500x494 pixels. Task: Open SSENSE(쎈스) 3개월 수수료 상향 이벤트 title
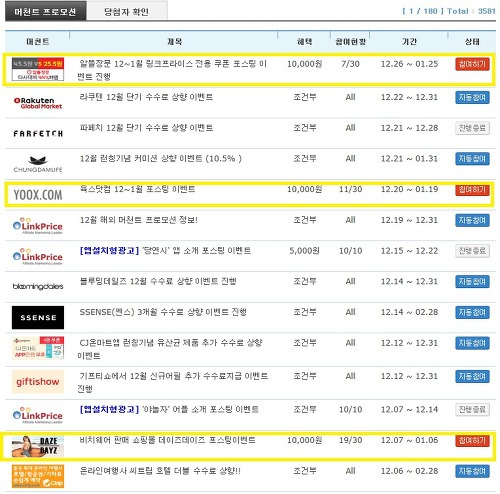tap(163, 312)
